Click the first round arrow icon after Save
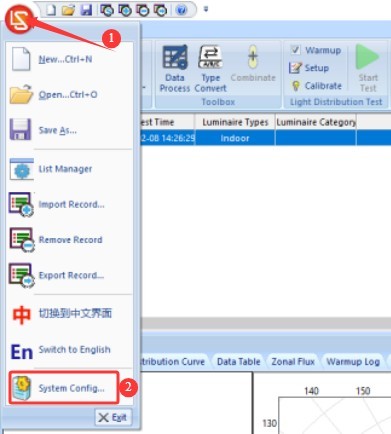Screen dimensions: 391x434 107,10
